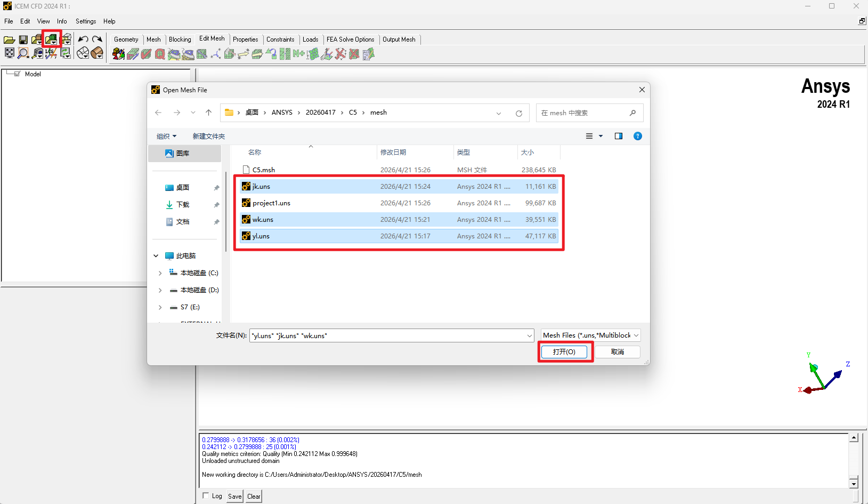
Task: Click the Smooth Mesh Globally icon
Action: [x=174, y=53]
